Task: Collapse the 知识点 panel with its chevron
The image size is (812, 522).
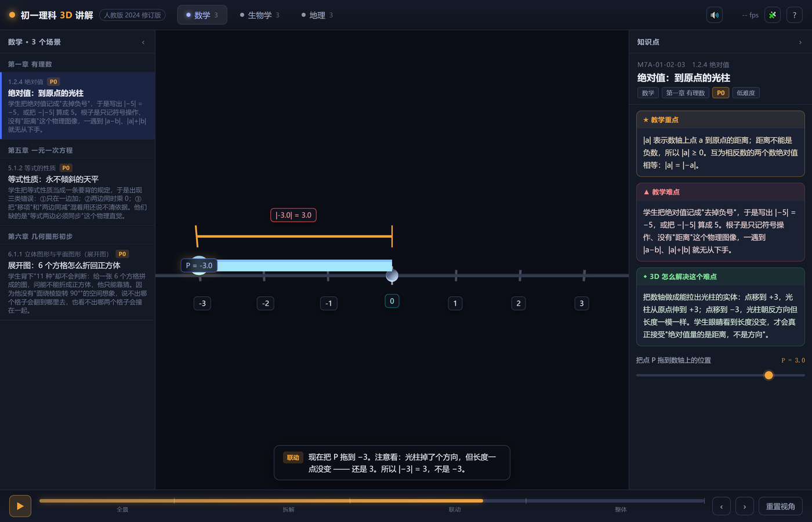Action: point(800,42)
